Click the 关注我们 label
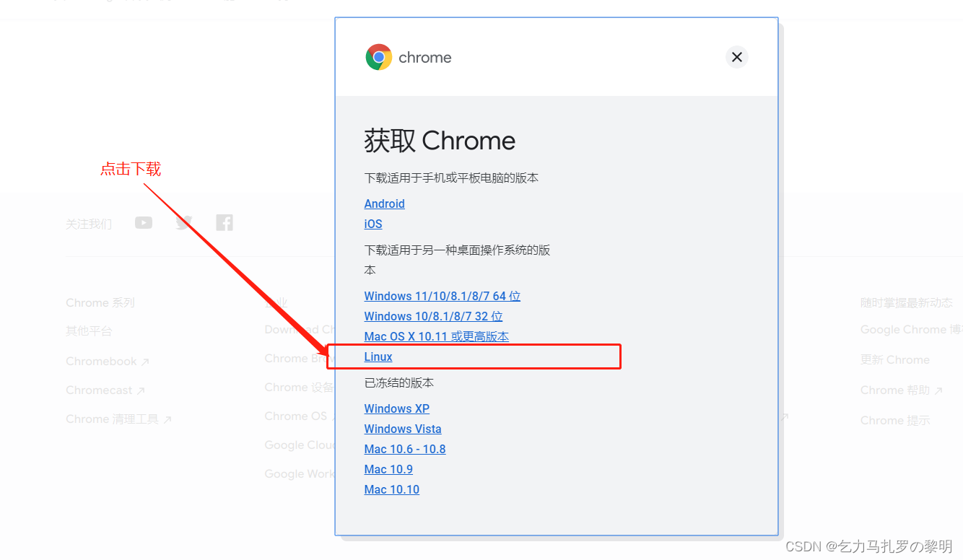Image resolution: width=963 pixels, height=560 pixels. point(89,224)
